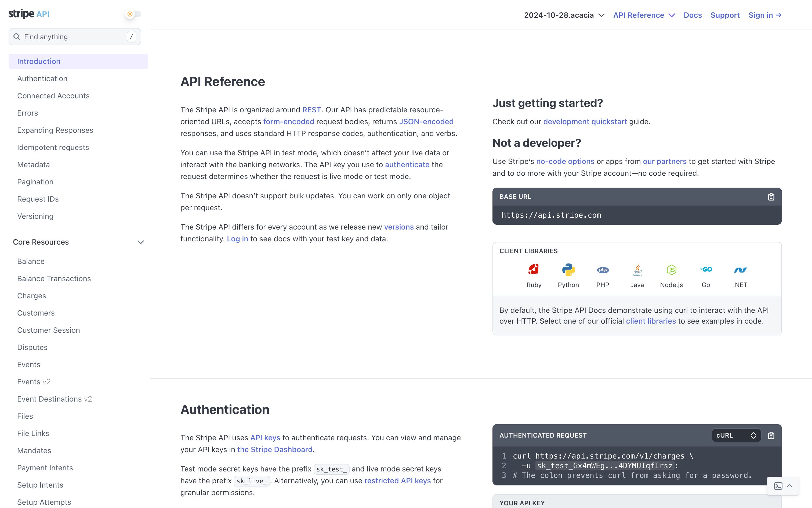The height and width of the screenshot is (508, 812).
Task: Click the Log in link
Action: [x=238, y=239]
